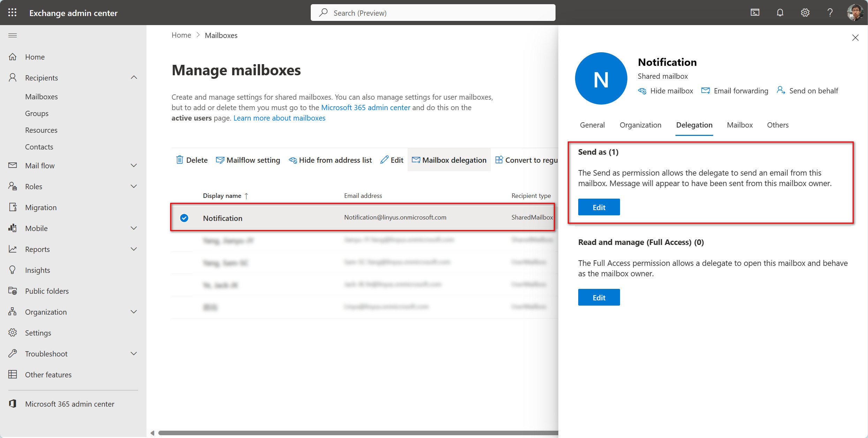Open Learn more about mailboxes link
Screen dimensions: 868x438
(279, 118)
